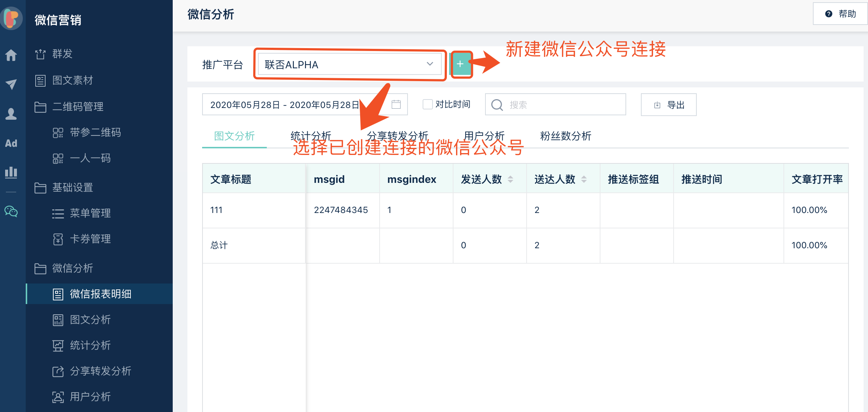Viewport: 868px width, 412px height.
Task: Collapse the 二维码管理 folder
Action: pos(78,107)
